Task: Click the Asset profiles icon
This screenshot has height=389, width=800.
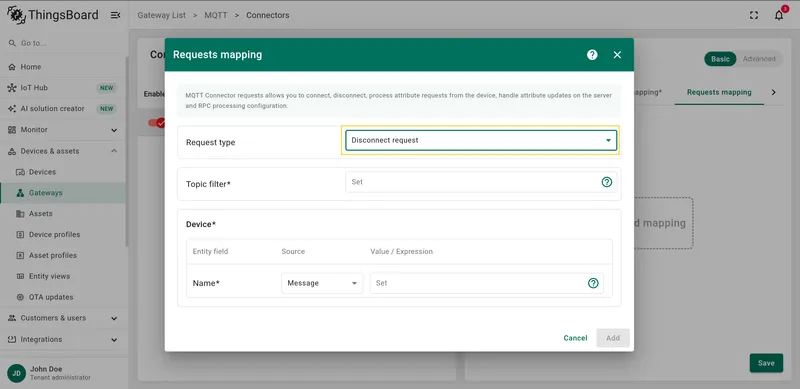Action: tap(20, 255)
